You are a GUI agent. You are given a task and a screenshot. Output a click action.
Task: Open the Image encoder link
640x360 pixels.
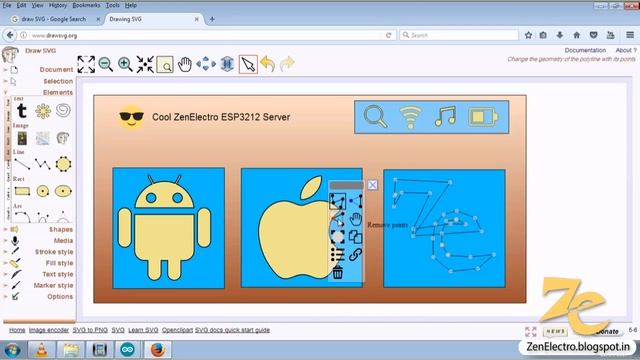pos(49,330)
